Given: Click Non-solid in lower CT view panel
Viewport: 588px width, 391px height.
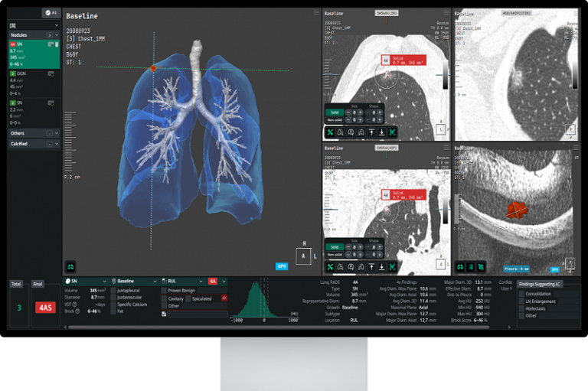Looking at the screenshot, I should click(334, 254).
